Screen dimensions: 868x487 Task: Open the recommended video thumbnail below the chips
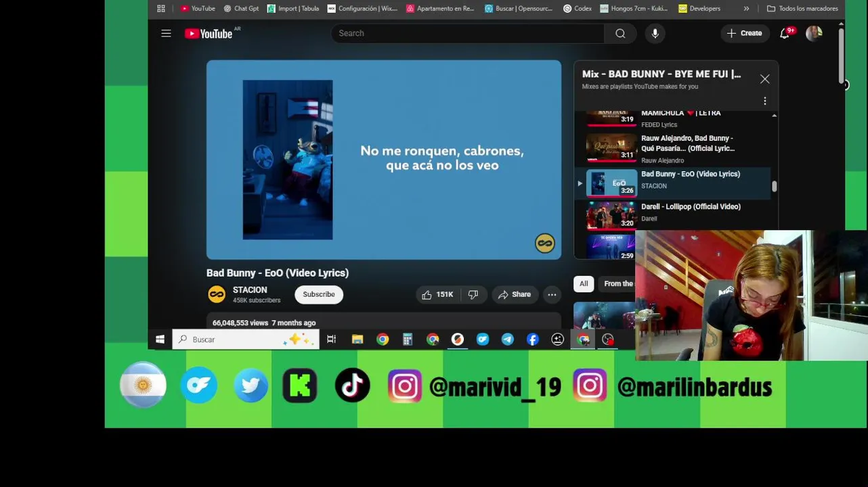tap(605, 315)
